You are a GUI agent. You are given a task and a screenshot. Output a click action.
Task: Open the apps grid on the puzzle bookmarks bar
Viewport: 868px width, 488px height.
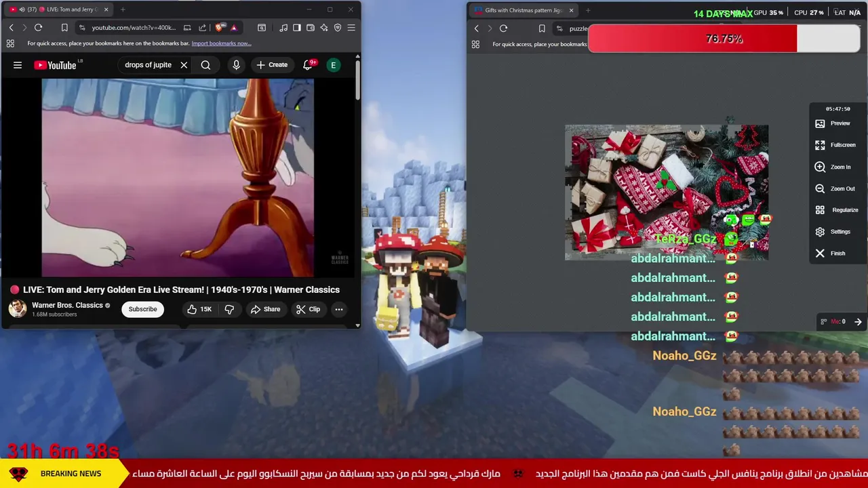[475, 44]
